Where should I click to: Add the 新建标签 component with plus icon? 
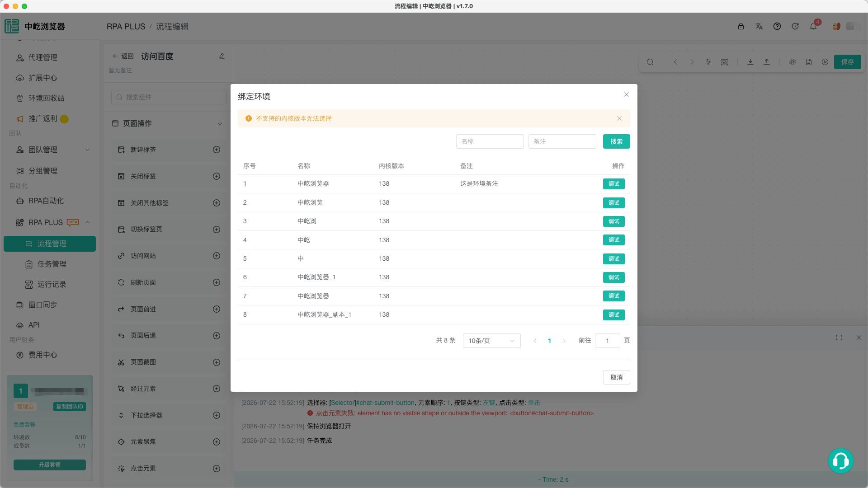[x=217, y=150]
